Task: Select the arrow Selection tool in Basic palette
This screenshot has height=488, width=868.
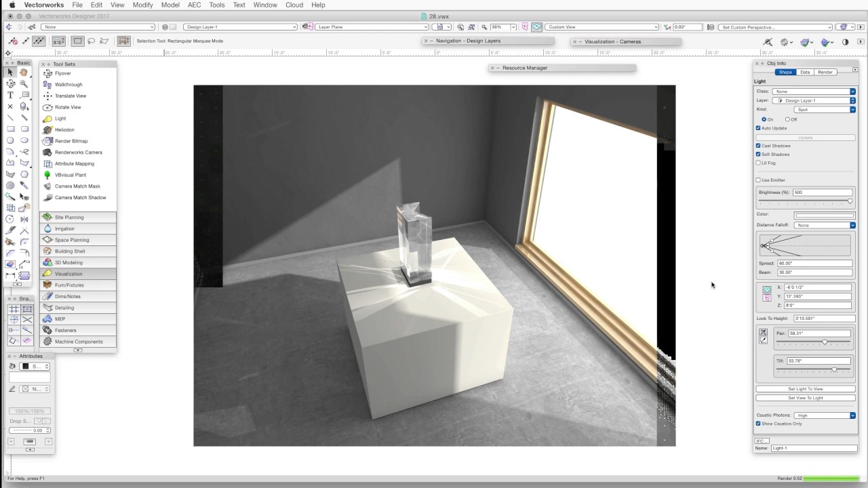Action: pyautogui.click(x=10, y=73)
